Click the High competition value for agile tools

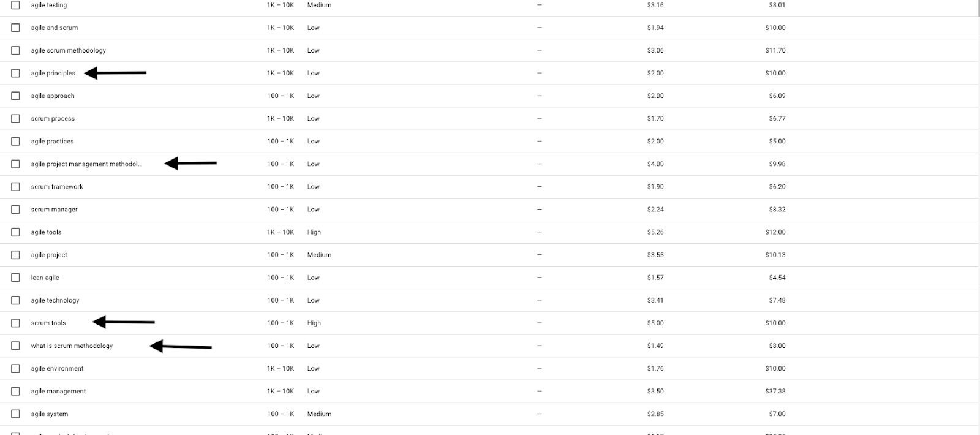(314, 232)
